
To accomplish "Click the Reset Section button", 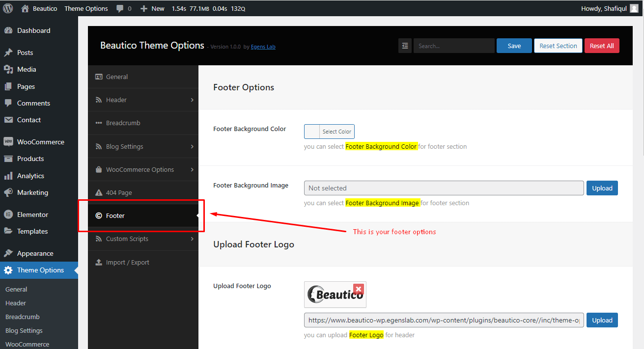I will pos(558,46).
